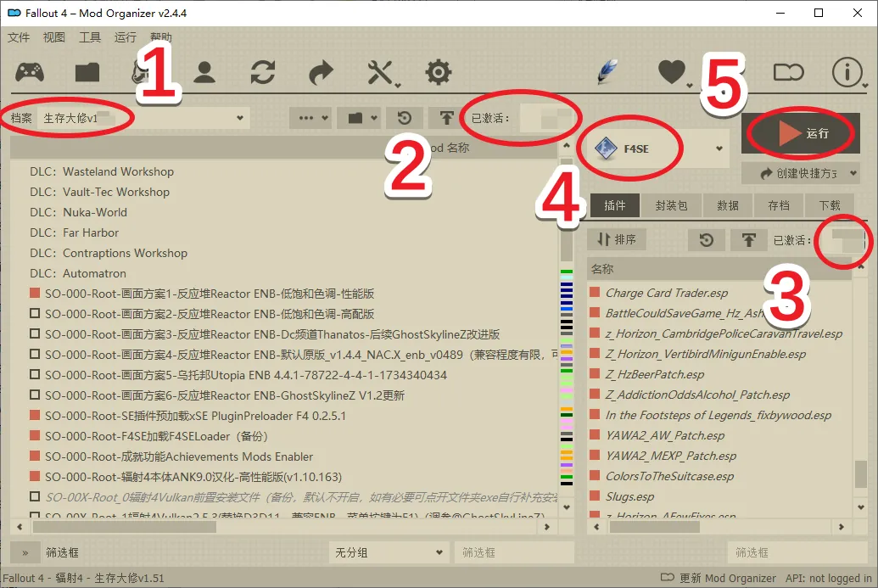Screen dimensions: 878x588
Task: Click 更新 Mod Organizer in status bar
Action: tap(719, 578)
